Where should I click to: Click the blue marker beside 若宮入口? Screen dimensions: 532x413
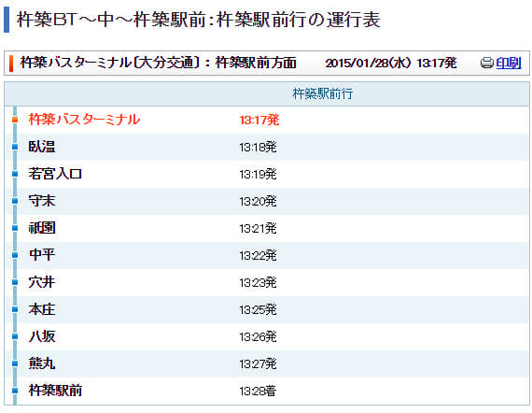[x=15, y=174]
